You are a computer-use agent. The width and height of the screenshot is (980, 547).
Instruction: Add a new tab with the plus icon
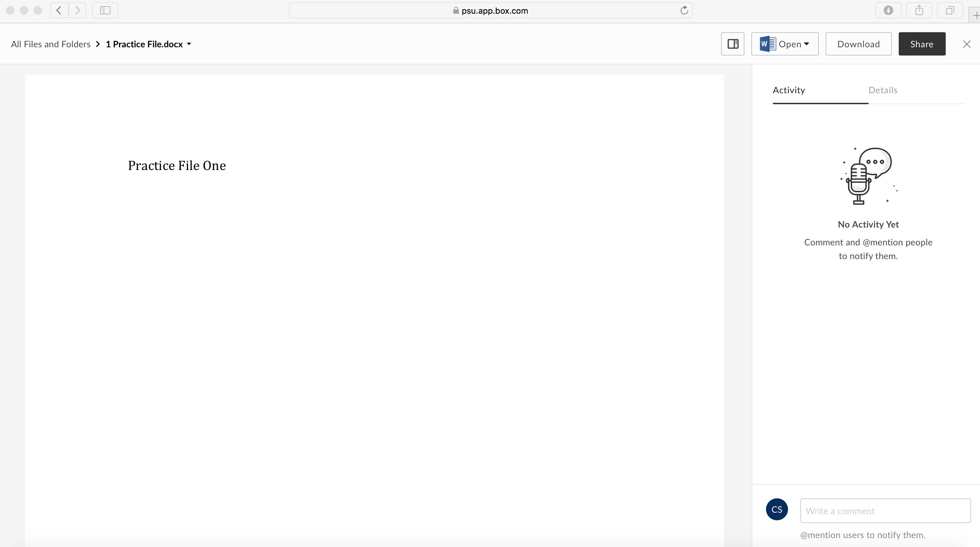pyautogui.click(x=976, y=15)
